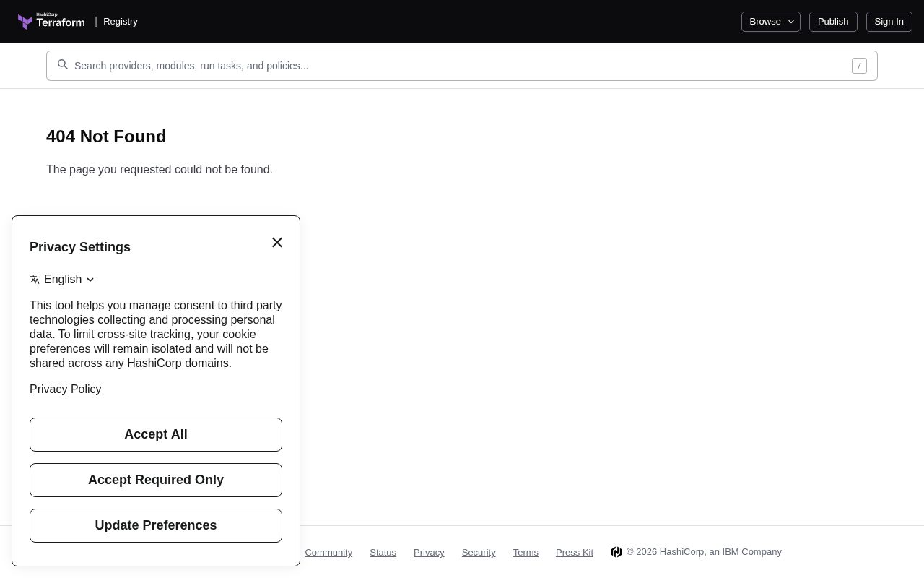Screen dimensions: 924x578
Task: Click the slash keyboard shortcut badge
Action: pyautogui.click(x=859, y=66)
